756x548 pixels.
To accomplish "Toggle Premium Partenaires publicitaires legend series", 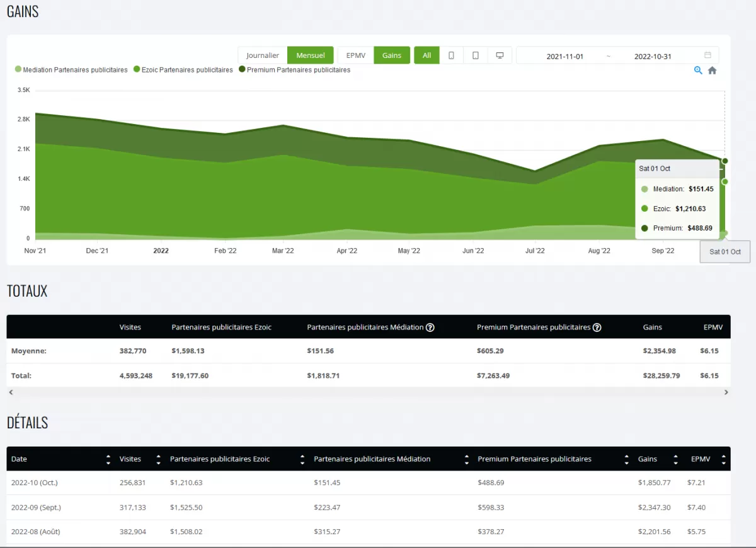I will coord(294,70).
